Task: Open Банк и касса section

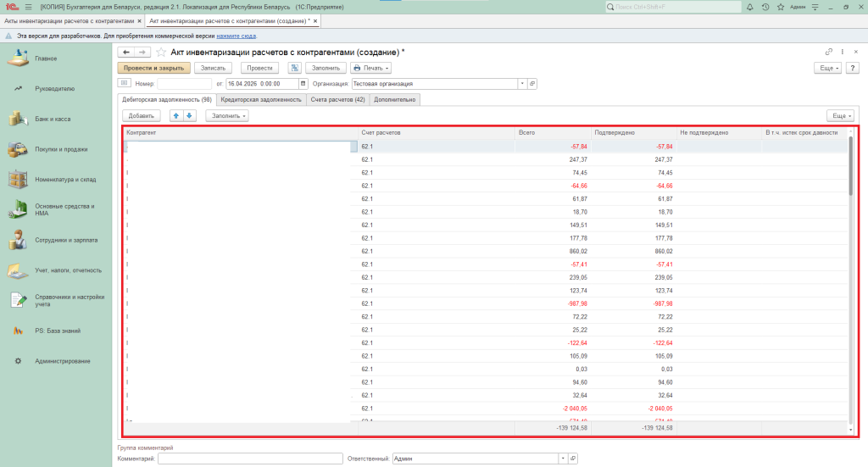Action: pyautogui.click(x=53, y=119)
